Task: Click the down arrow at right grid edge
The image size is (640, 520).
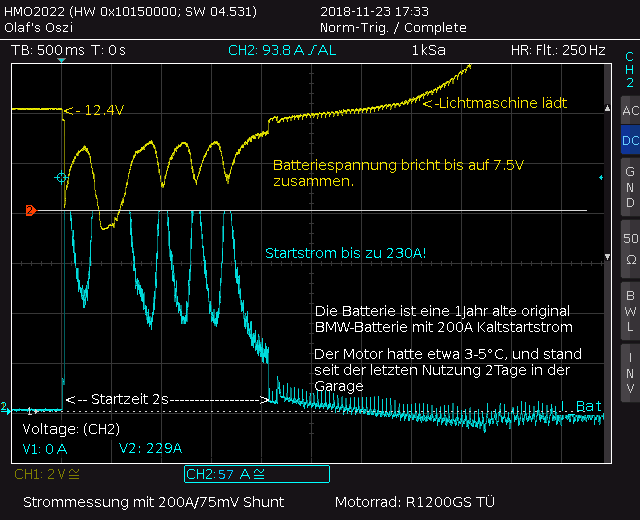Action: tap(607, 257)
